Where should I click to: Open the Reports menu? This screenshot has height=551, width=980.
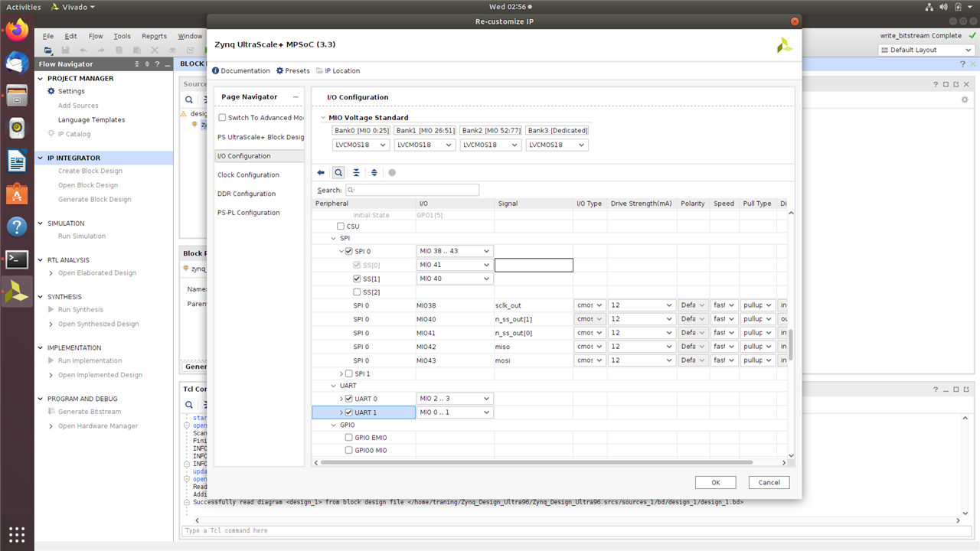(x=154, y=36)
